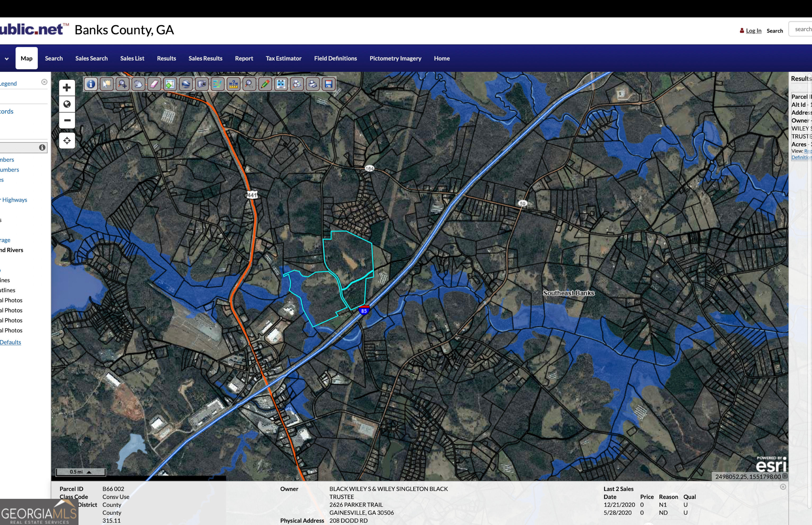
Task: Click the route 164 marker on map
Action: click(370, 168)
